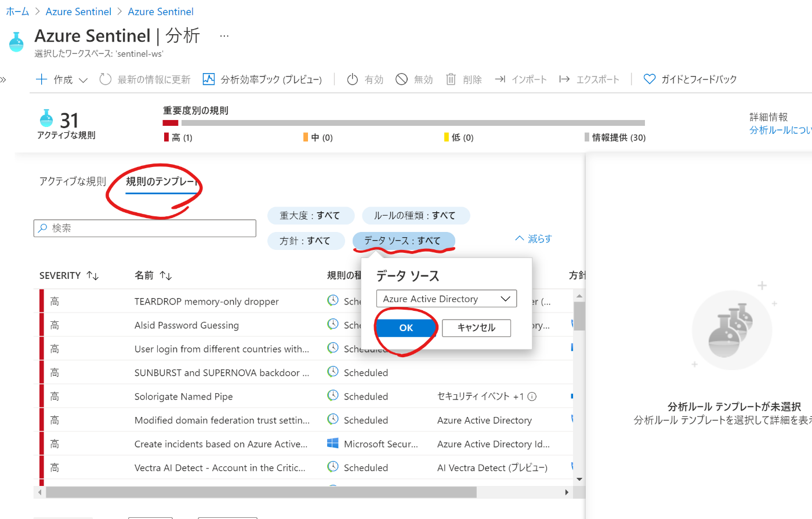Click the キャンセル button
812x519 pixels.
[x=476, y=328]
